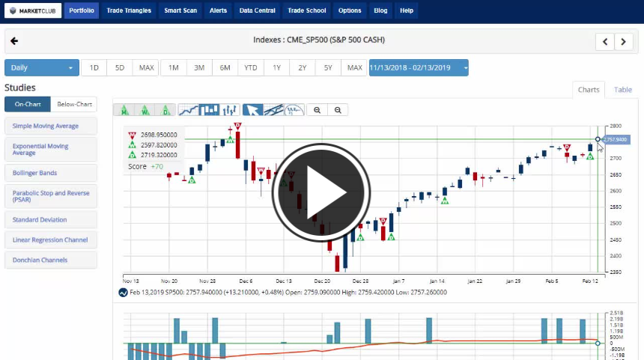The width and height of the screenshot is (644, 360).
Task: Select 5Y range
Action: click(x=328, y=67)
